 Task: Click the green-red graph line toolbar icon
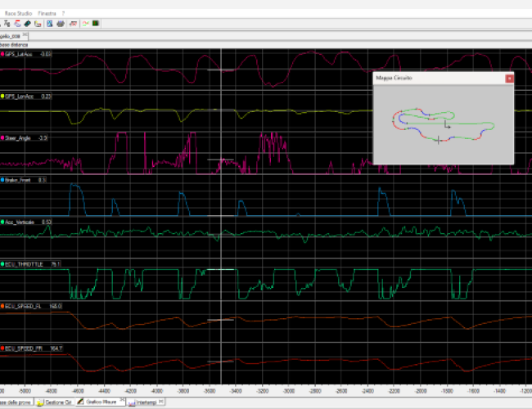pos(85,24)
